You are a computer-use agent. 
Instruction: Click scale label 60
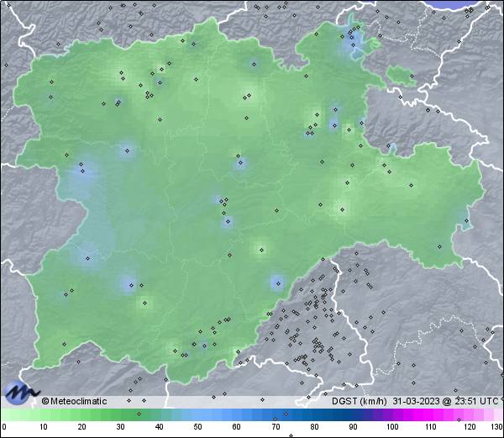tap(237, 427)
